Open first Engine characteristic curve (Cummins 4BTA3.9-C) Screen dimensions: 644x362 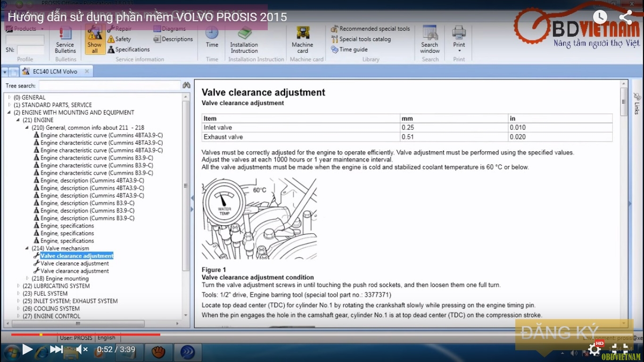(101, 135)
